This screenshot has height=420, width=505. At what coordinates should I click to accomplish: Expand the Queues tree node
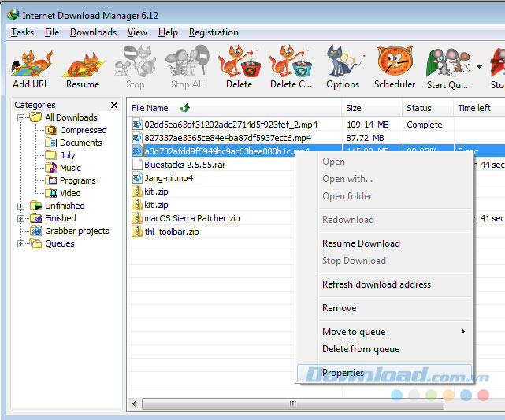21,243
